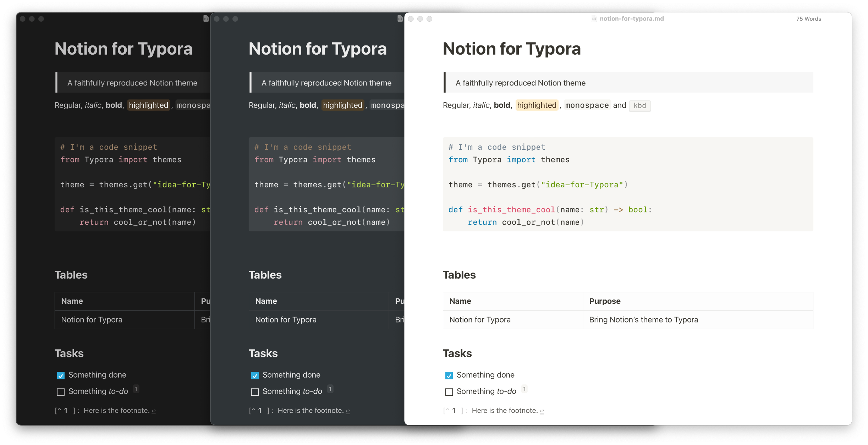
Task: Click footnote superscript 1 in the light window
Action: tap(524, 389)
